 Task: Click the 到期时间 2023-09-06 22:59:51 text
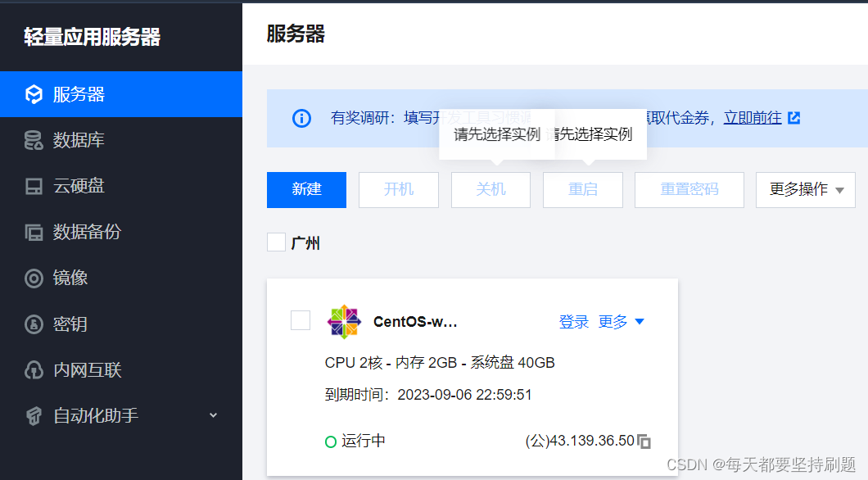[428, 395]
